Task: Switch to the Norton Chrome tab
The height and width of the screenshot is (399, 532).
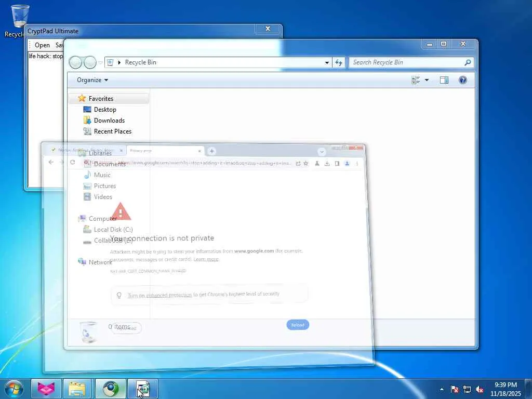Action: [x=86, y=150]
